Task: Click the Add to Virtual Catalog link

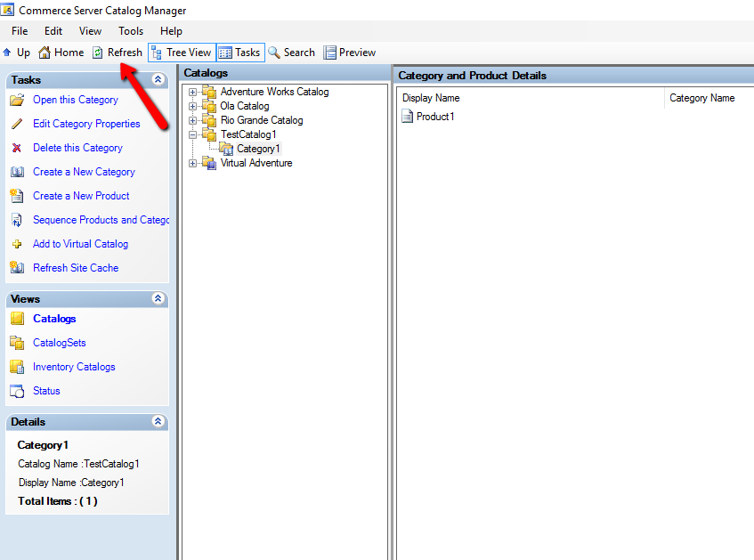Action: click(x=81, y=244)
